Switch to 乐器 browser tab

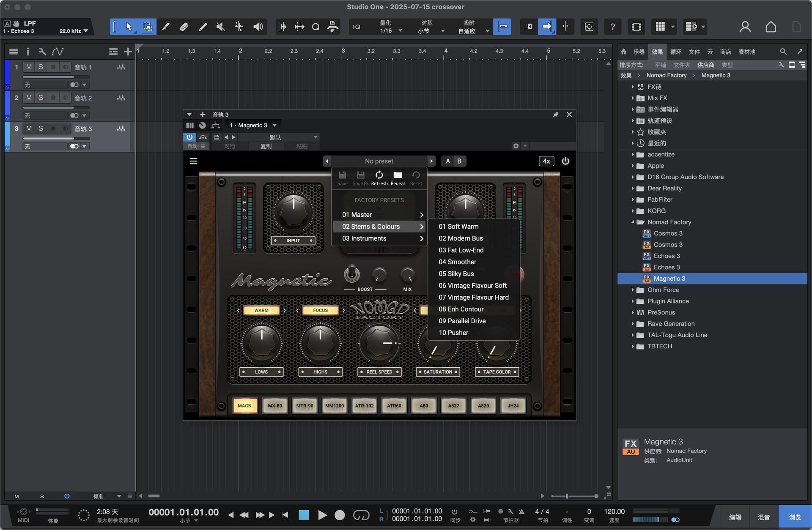[x=639, y=52]
